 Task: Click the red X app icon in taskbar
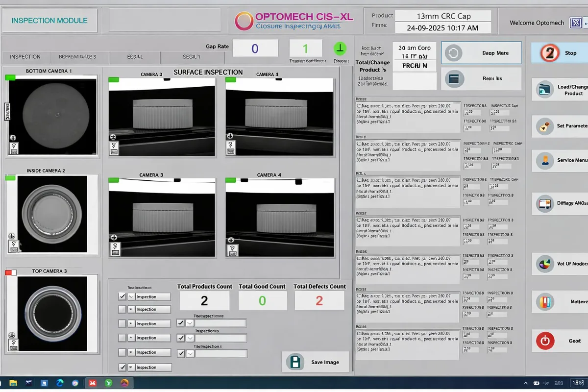point(93,383)
